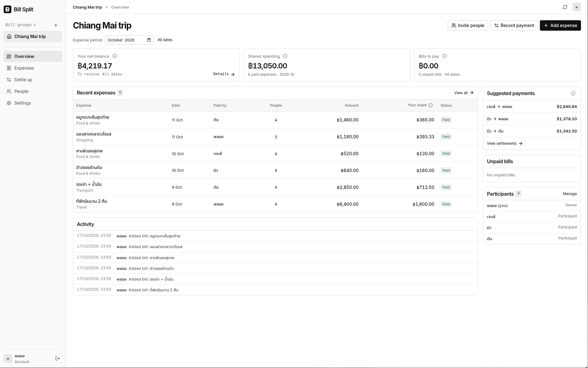
Task: Click Paid status of คาเฟ่ดอยสุเทพ row
Action: [x=446, y=153]
